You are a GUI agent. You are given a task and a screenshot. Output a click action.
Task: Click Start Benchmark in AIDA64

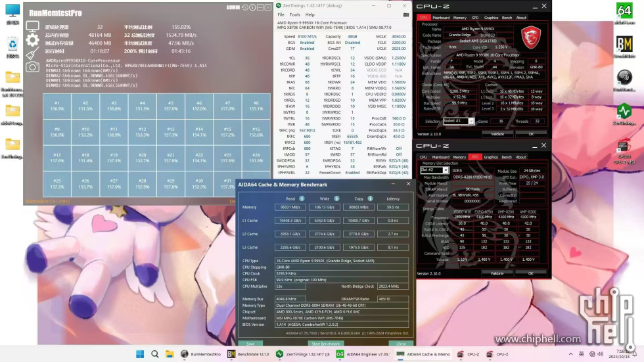pos(326,344)
